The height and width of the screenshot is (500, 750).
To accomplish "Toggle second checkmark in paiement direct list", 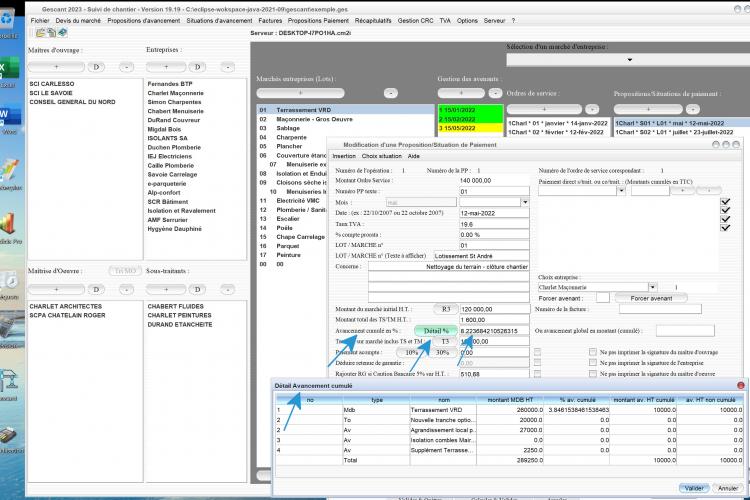I will tap(725, 210).
